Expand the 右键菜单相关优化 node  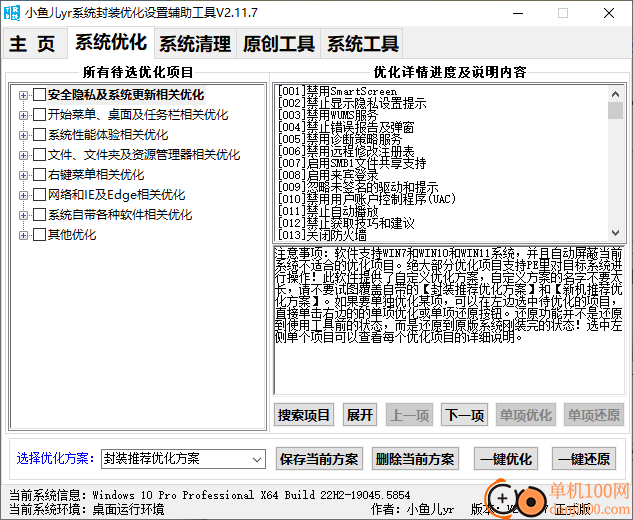coord(23,175)
